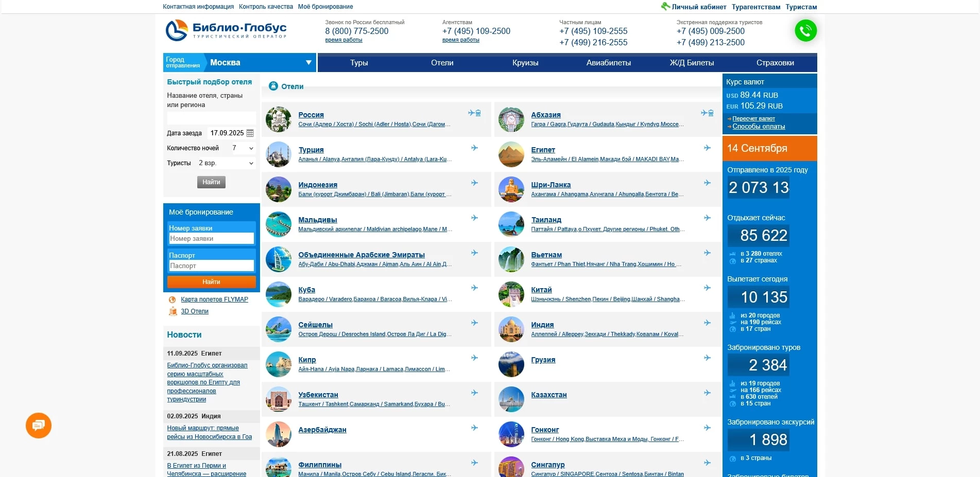Open the number of nights dropdown

click(x=243, y=148)
